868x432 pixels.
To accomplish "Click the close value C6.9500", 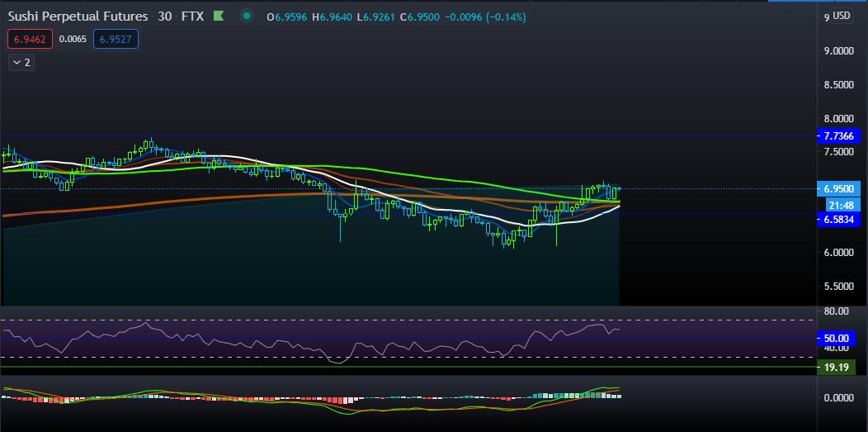I will pyautogui.click(x=420, y=17).
